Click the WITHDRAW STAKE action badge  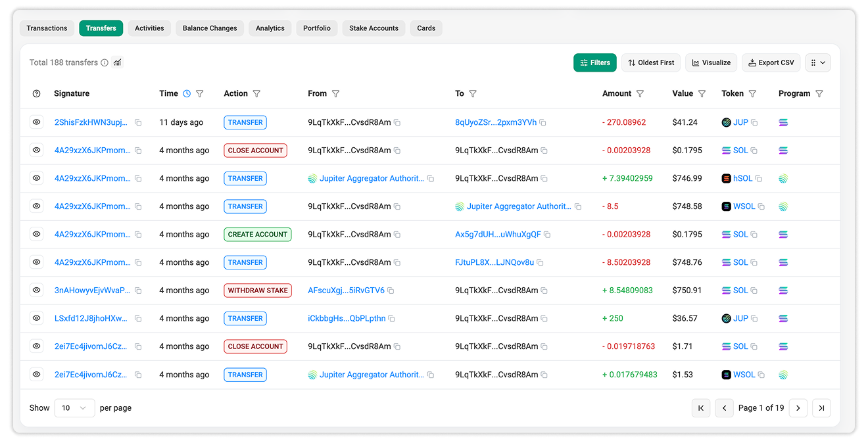[258, 290]
